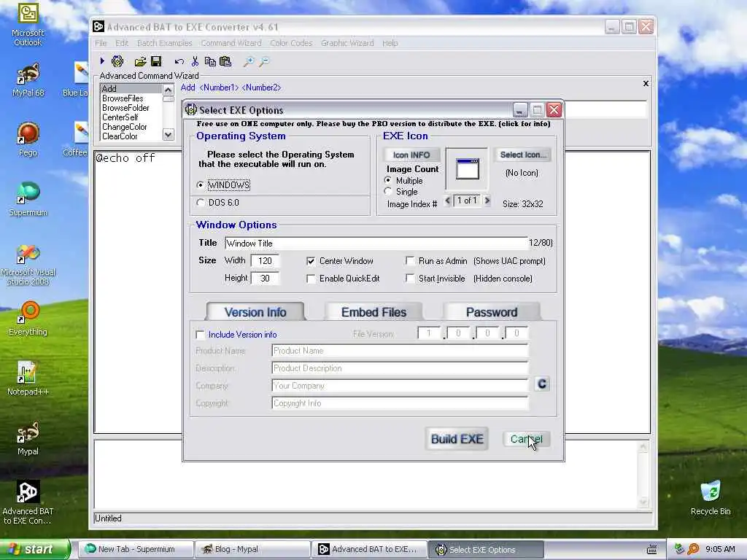Click the Notepad++ desktop icon

[28, 378]
